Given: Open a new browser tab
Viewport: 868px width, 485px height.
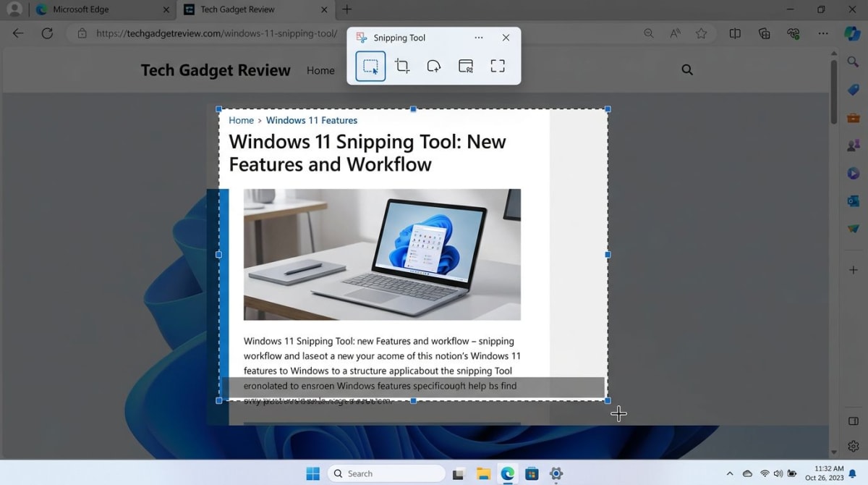Looking at the screenshot, I should pos(347,9).
